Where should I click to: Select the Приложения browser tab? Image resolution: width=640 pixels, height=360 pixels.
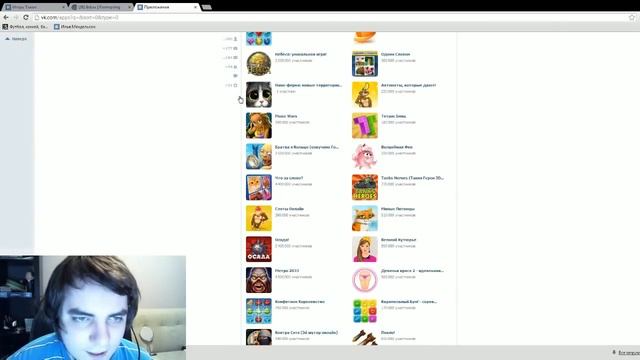(x=167, y=7)
